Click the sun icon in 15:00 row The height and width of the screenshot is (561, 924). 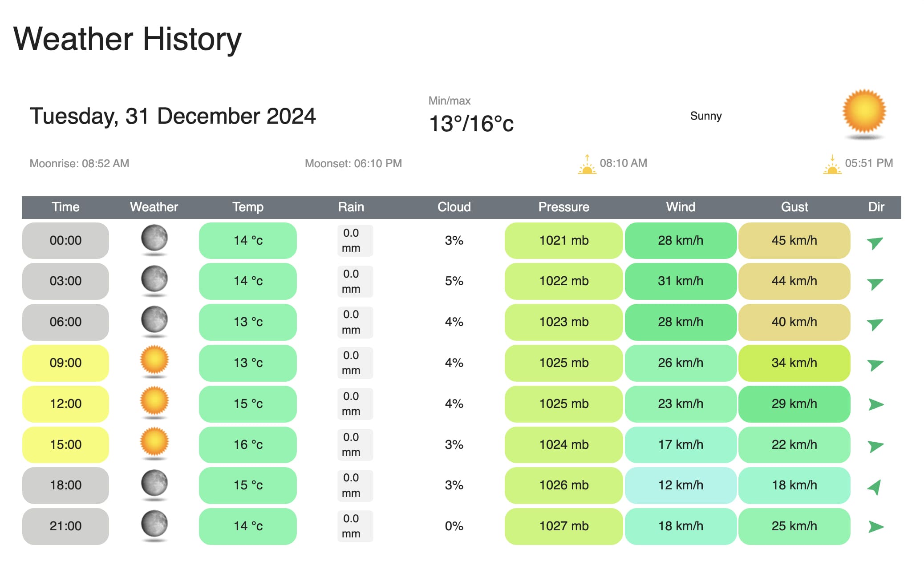point(154,442)
